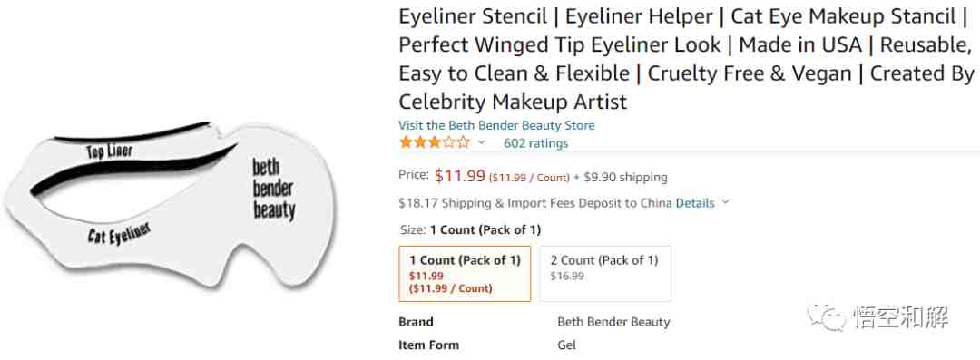
Task: Click the Eyeliner Stencil product title
Action: [686, 59]
